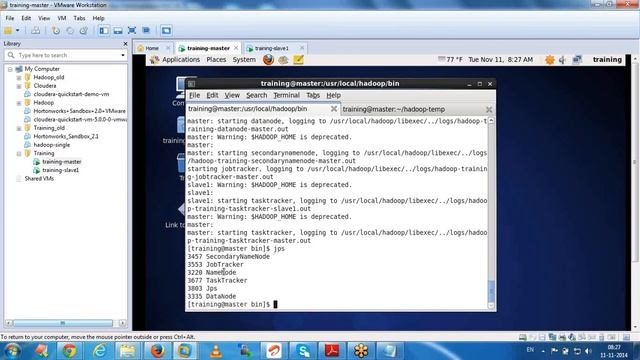Collapse the My Computer tree node
The width and height of the screenshot is (640, 360).
(10, 69)
